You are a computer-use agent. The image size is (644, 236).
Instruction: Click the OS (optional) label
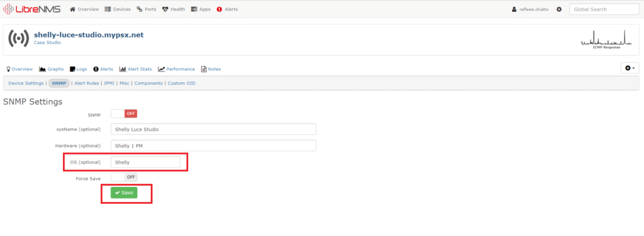[x=86, y=162]
